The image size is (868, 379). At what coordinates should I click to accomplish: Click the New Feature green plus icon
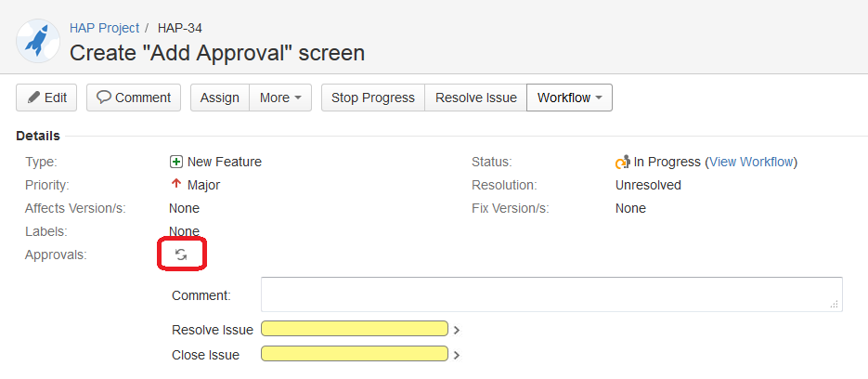pyautogui.click(x=176, y=162)
